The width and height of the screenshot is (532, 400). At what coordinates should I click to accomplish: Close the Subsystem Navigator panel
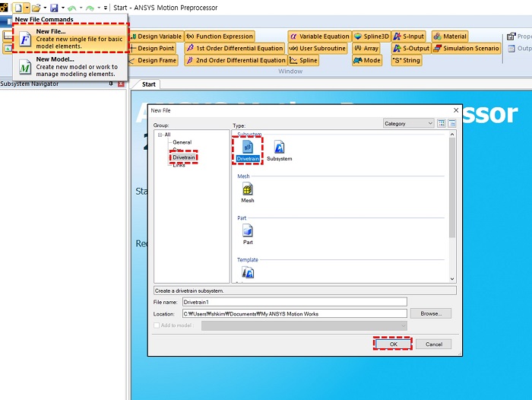(x=121, y=84)
